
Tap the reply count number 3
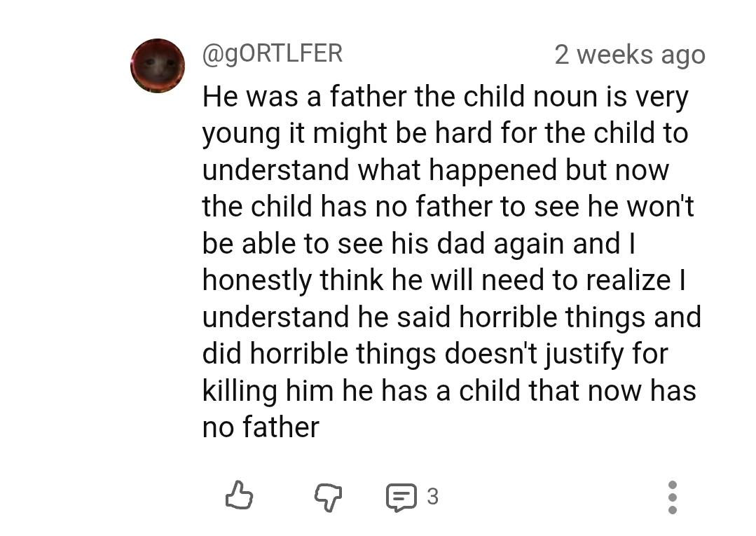pyautogui.click(x=432, y=496)
